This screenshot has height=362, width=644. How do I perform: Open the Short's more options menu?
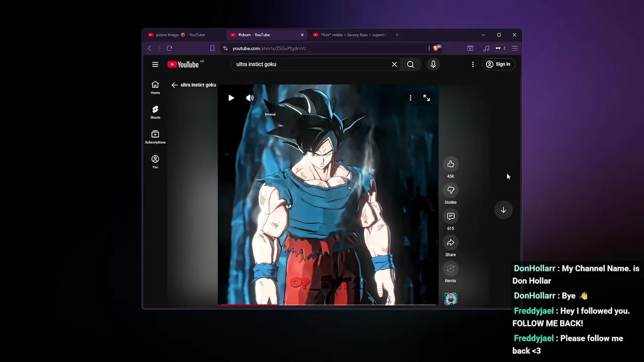[411, 98]
